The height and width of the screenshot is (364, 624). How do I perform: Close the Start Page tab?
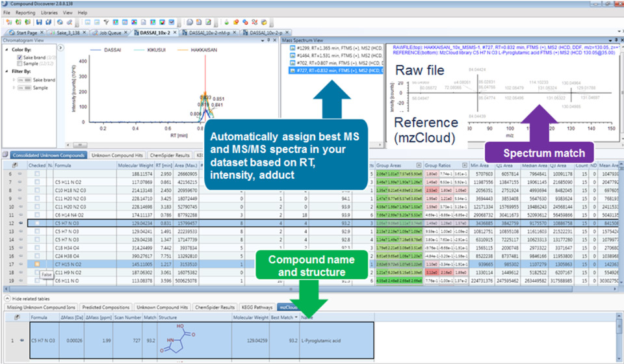(42, 32)
